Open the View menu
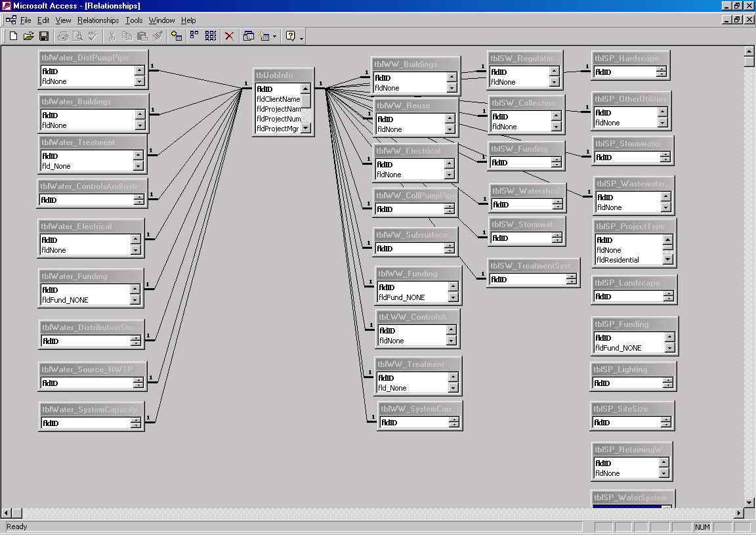The height and width of the screenshot is (535, 756). 63,20
